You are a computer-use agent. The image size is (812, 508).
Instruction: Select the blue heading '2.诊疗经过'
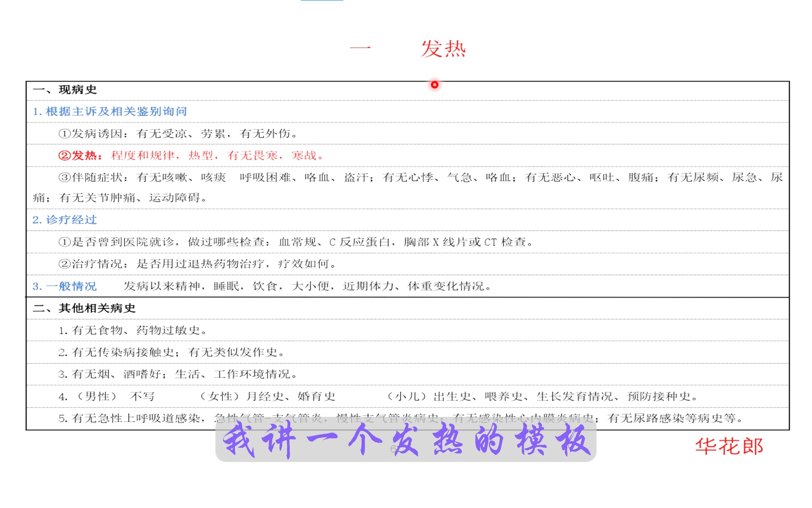click(x=65, y=220)
